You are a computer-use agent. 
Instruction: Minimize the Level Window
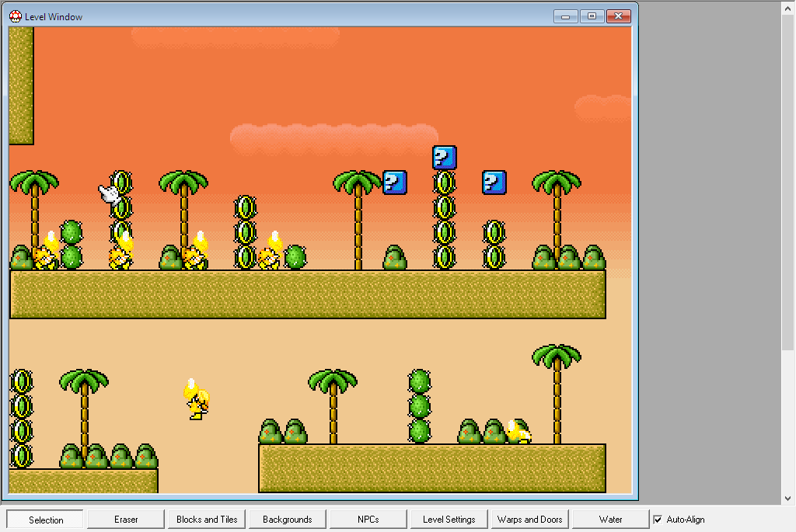[566, 16]
